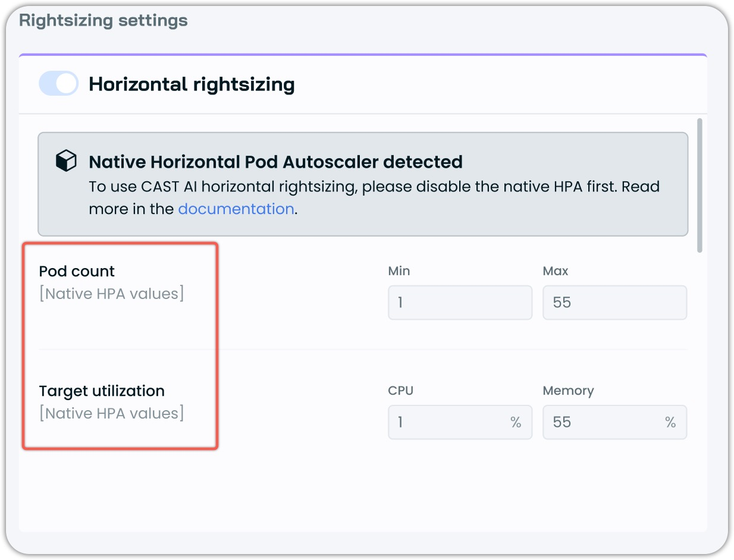This screenshot has height=560, width=734.
Task: Click the Max label above pod count
Action: point(555,271)
